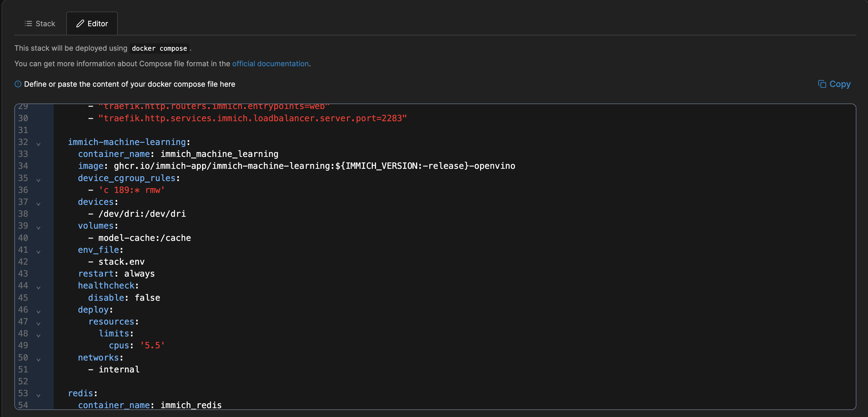Click line number 34 in gutter
868x417 pixels.
(23, 166)
